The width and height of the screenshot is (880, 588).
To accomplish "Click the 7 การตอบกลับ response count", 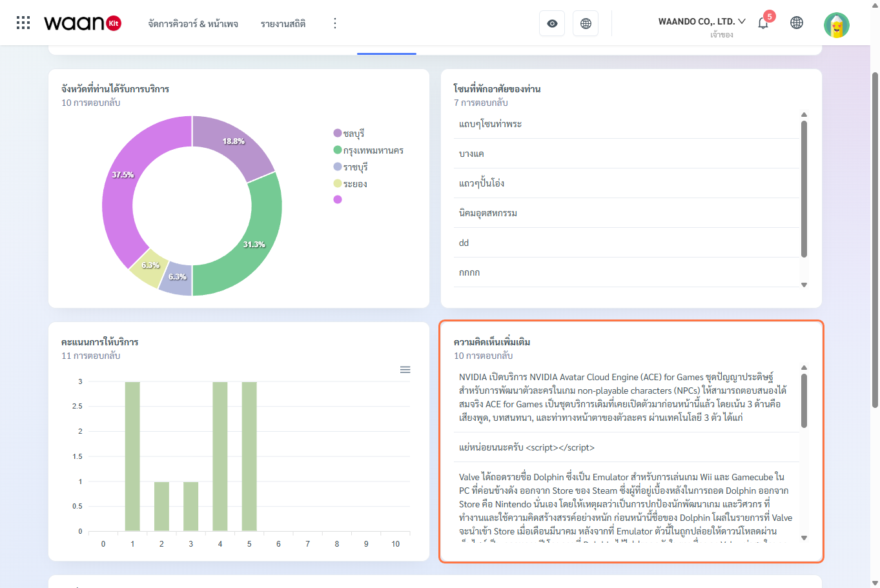I will point(481,103).
